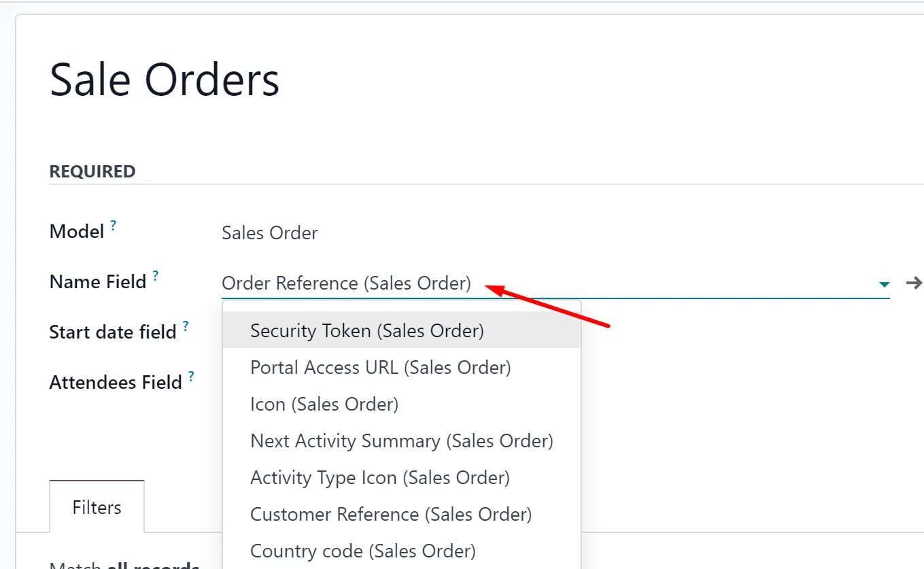This screenshot has width=924, height=569.
Task: Expand the Name Field dropdown caret
Action: pos(884,284)
